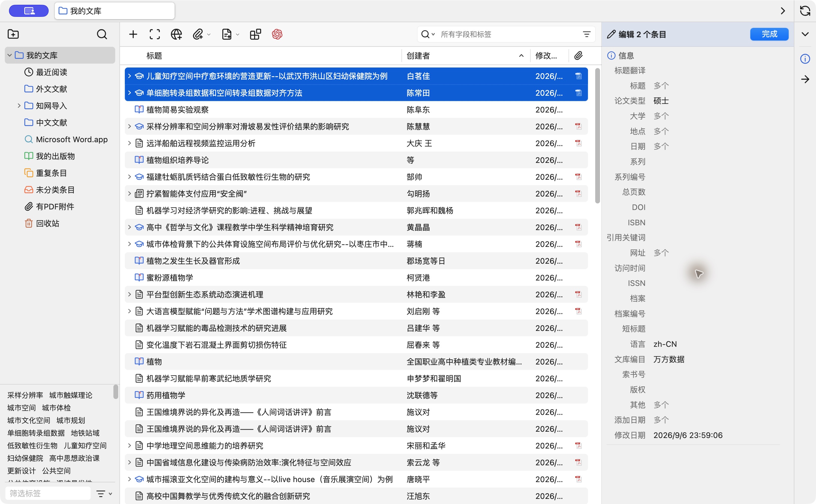
Task: Click the right arrow locate icon
Action: coord(805,79)
